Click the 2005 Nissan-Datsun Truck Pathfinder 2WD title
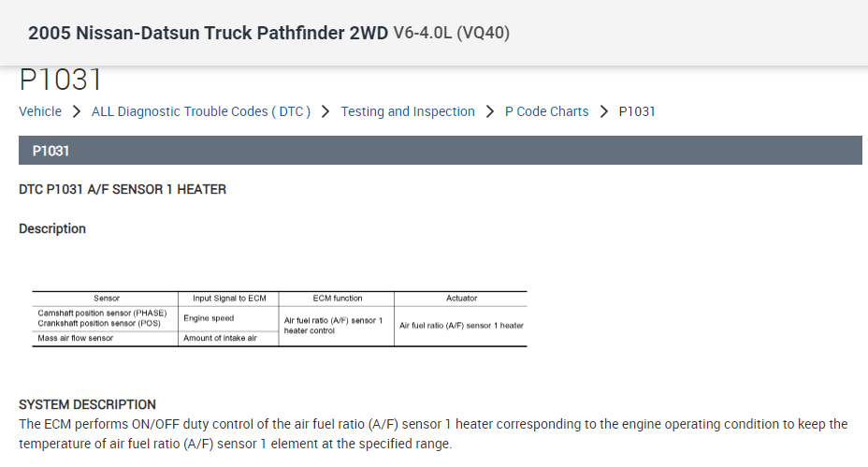 point(208,33)
